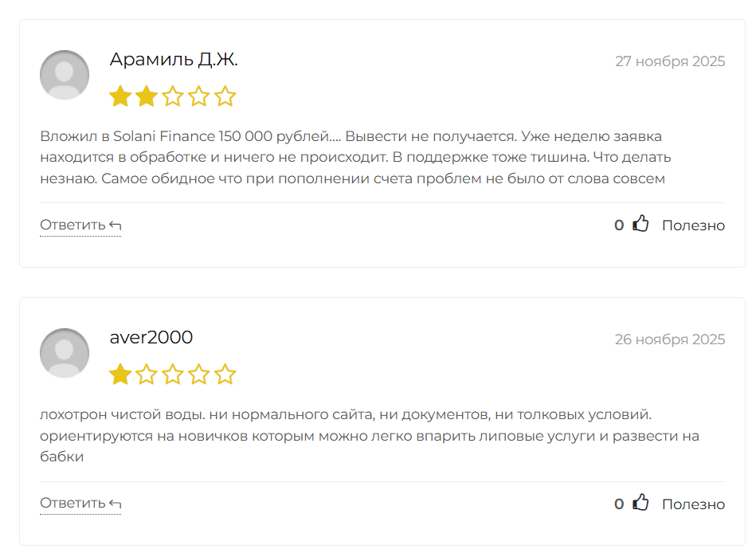Image resolution: width=756 pixels, height=557 pixels.
Task: Click the reply arrow next to first Ответить link
Action: [114, 224]
